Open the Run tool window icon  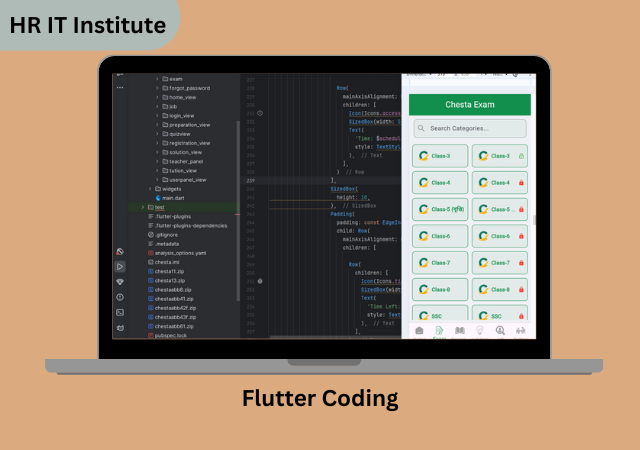tap(120, 267)
